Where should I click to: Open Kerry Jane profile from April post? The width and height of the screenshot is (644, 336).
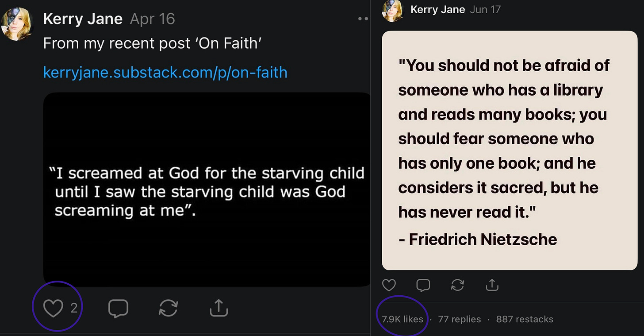tap(83, 19)
